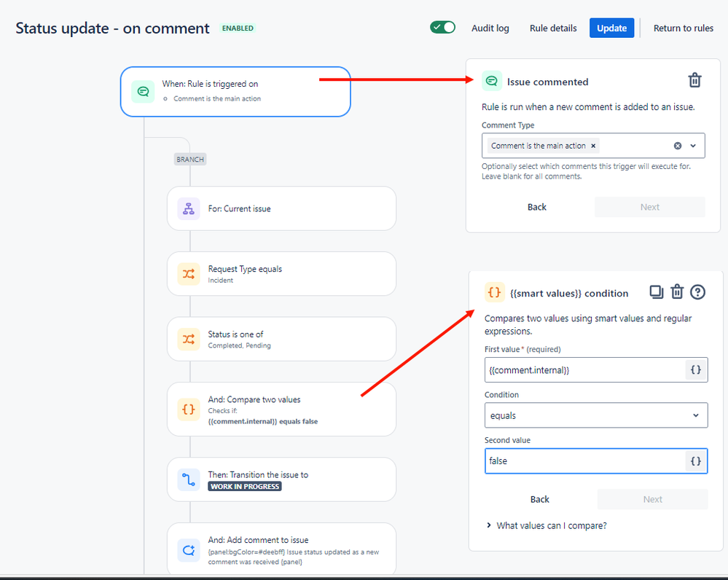Click the Update button
The height and width of the screenshot is (580, 728).
click(x=611, y=28)
